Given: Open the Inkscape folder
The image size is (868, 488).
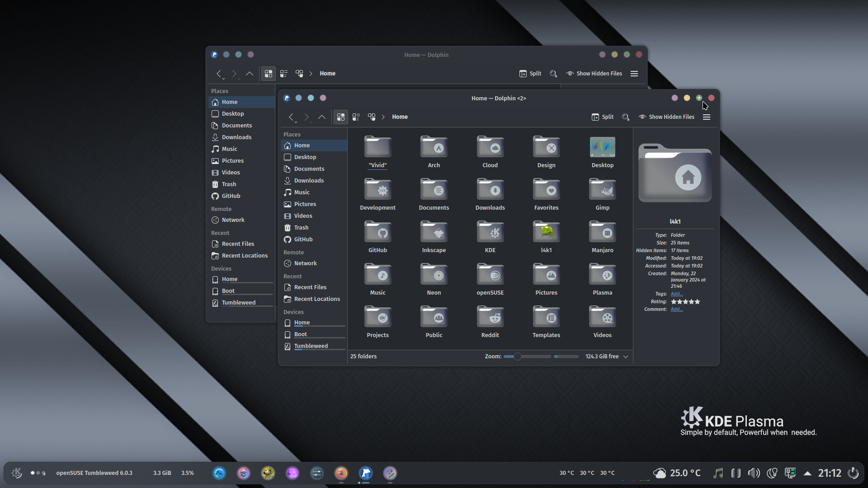Looking at the screenshot, I should click(x=434, y=237).
